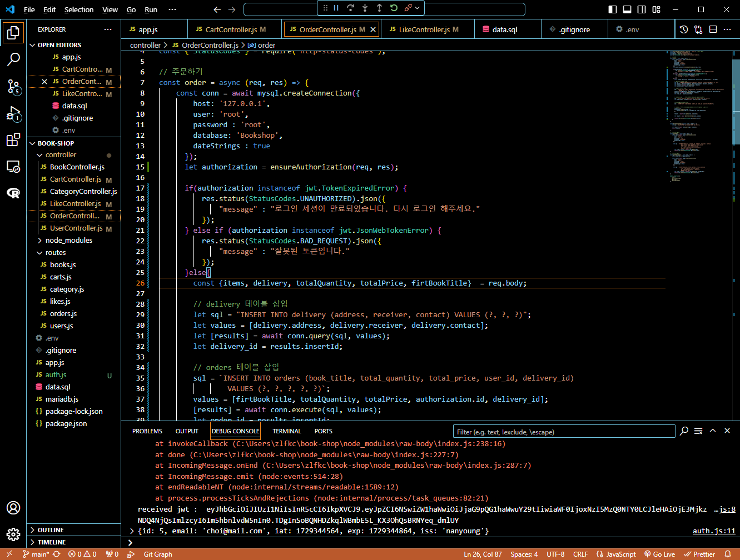Toggle primary side bar layout

point(613,9)
